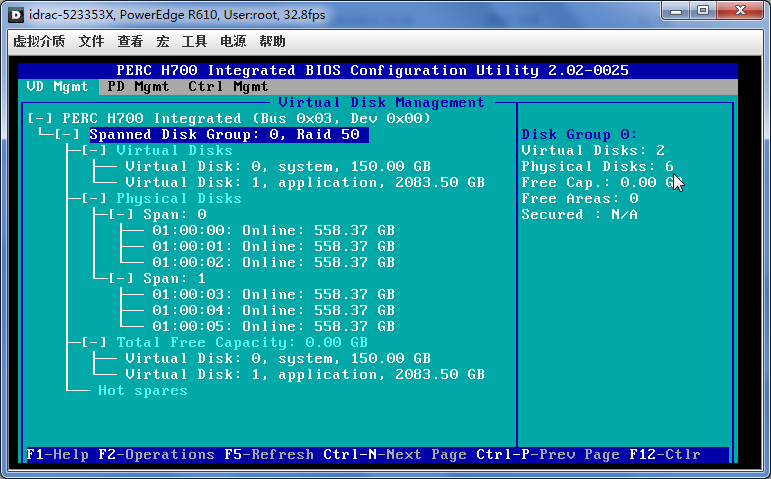Screen dimensions: 771x479
Task: Open the 宏 menu
Action: coord(163,41)
